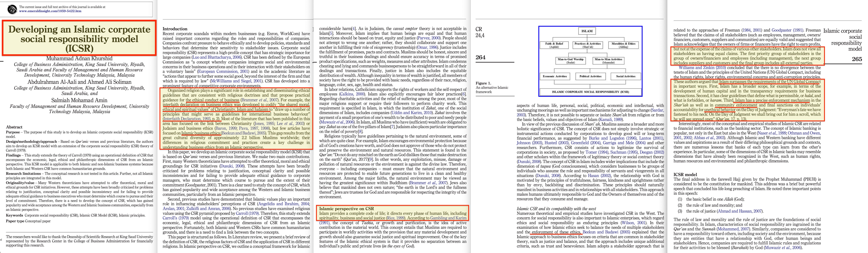Screen dimensions: 868x253
Task: Open the 'Wilson, 2001' citation
Action: pos(633,223)
